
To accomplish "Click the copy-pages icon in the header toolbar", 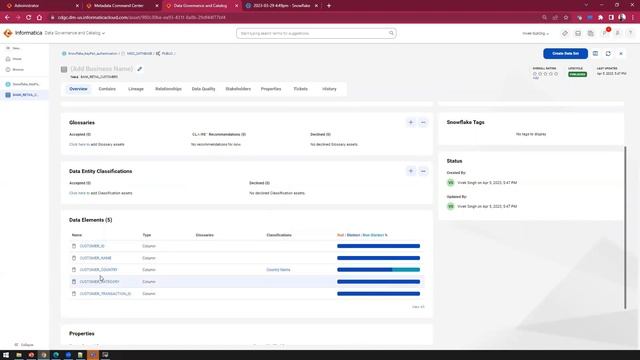I will click(x=591, y=33).
